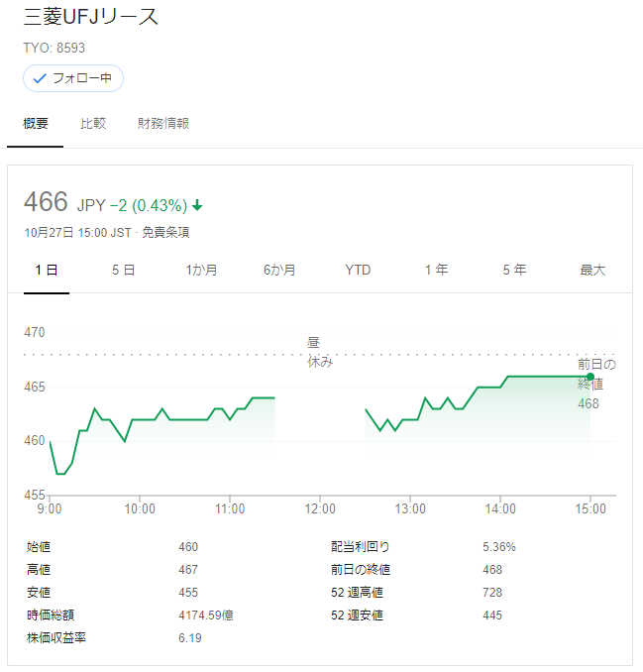
Task: Click the フォロー中 follow button
Action: 73,78
